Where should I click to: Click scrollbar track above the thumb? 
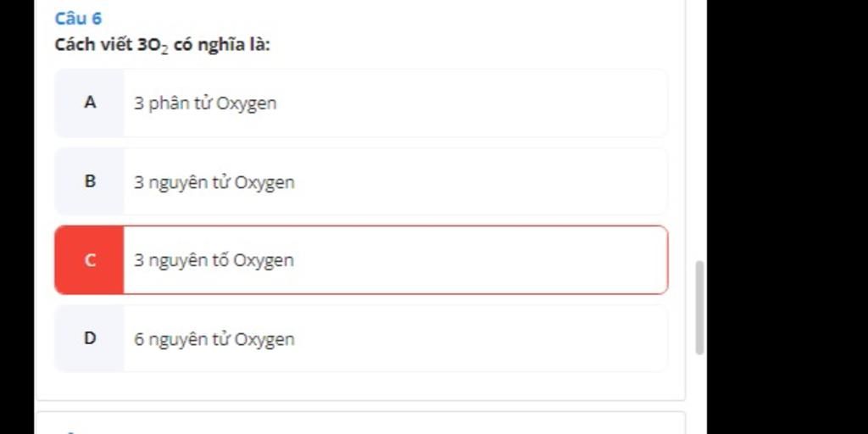click(x=699, y=130)
